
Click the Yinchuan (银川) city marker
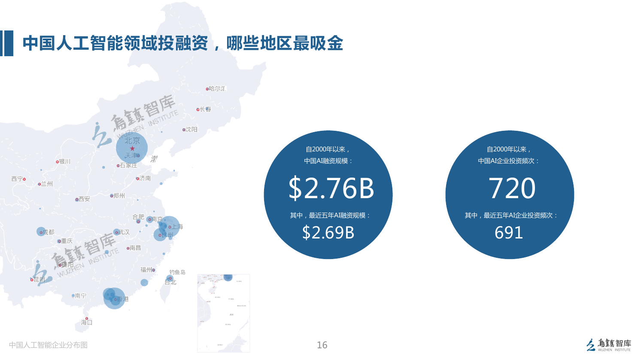[57, 162]
